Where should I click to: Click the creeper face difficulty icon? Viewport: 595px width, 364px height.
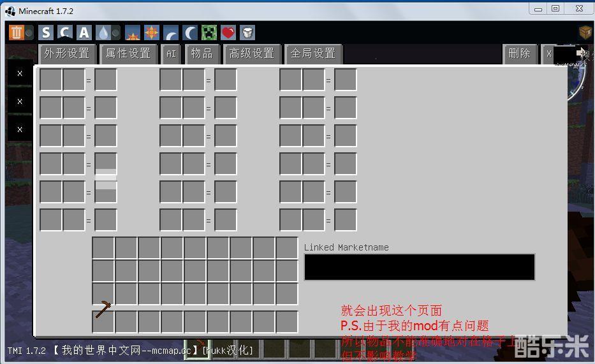tap(209, 33)
